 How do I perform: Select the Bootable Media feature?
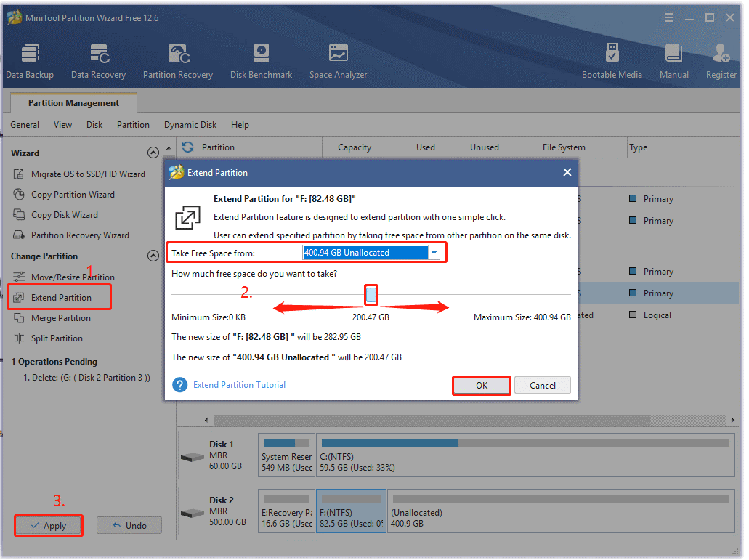612,60
